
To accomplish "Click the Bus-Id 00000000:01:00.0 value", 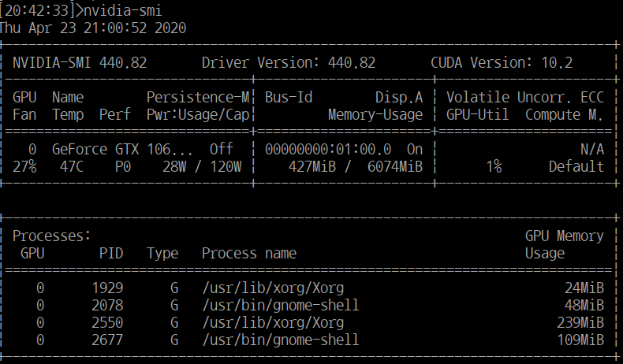I will pyautogui.click(x=332, y=148).
